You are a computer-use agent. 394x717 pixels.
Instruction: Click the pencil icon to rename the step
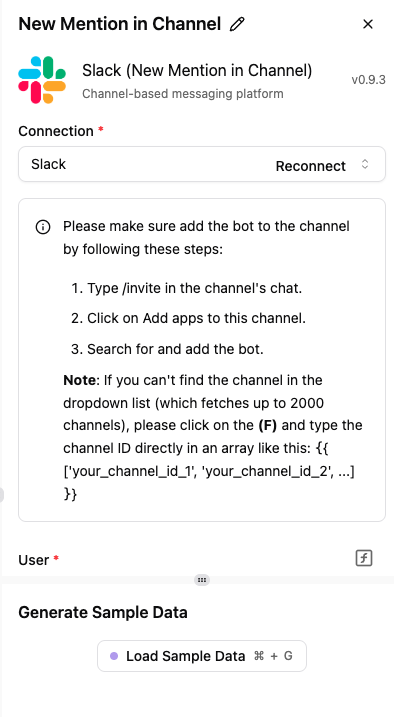click(237, 24)
